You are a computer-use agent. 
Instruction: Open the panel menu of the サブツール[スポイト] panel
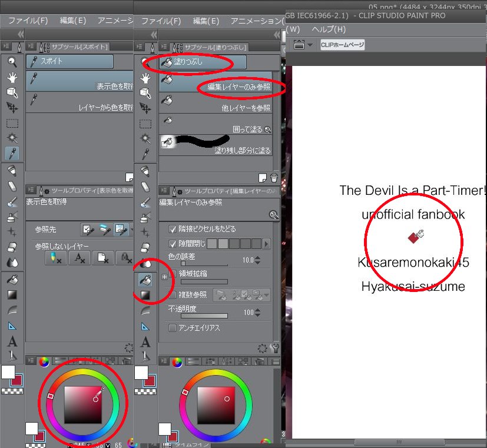(31, 47)
